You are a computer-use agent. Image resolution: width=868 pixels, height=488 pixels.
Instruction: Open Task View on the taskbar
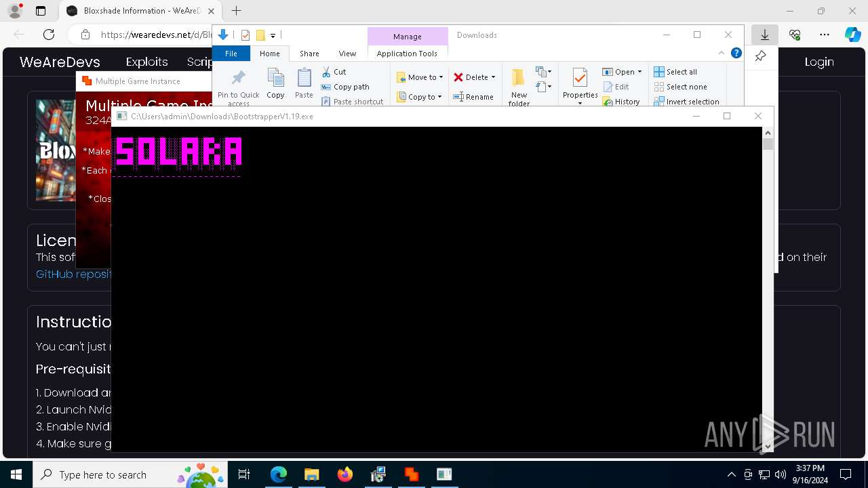244,474
